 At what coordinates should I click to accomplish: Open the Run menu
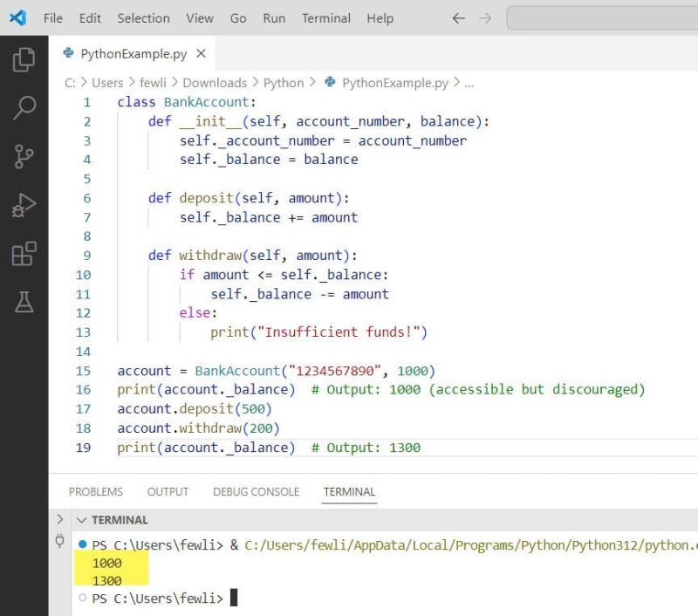pos(273,17)
